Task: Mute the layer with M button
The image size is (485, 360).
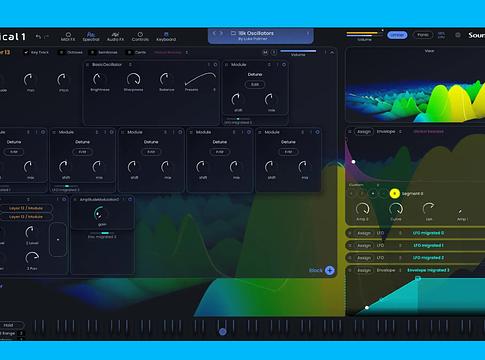Action: pyautogui.click(x=265, y=52)
